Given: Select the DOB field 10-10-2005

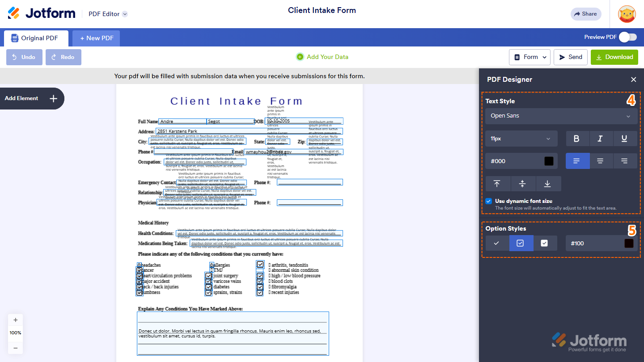Looking at the screenshot, I should [304, 121].
